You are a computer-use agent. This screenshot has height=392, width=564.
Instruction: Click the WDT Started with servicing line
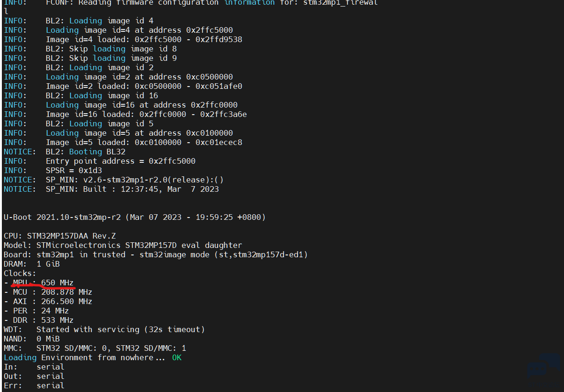click(x=104, y=329)
